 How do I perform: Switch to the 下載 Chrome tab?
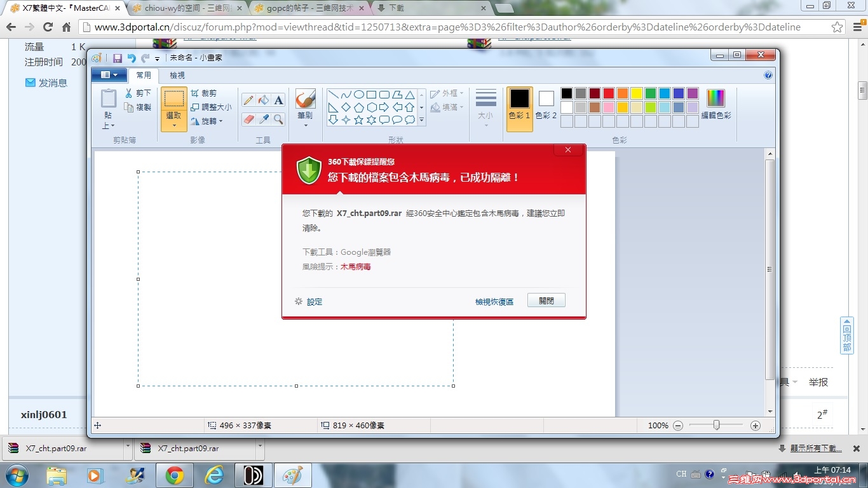(x=431, y=8)
